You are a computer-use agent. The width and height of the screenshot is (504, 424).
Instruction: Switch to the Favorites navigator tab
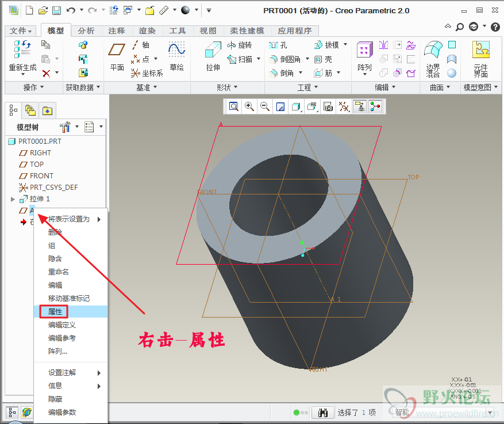[x=48, y=110]
